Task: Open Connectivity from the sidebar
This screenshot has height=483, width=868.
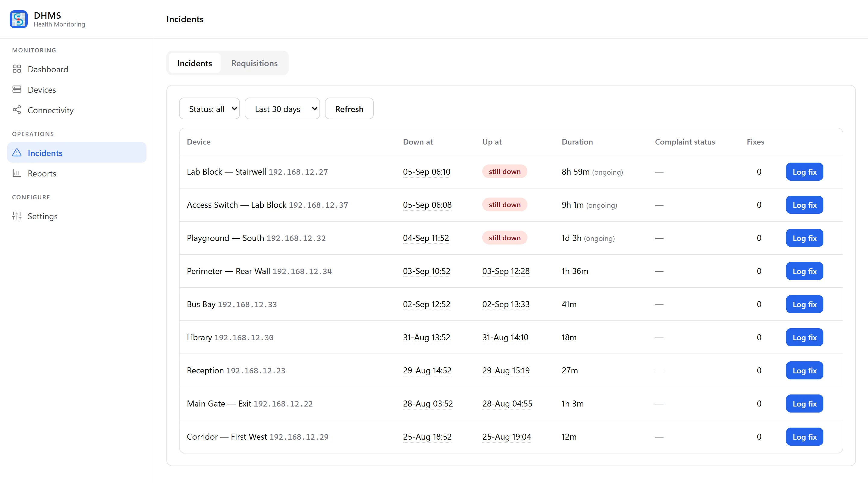Action: (x=77, y=110)
